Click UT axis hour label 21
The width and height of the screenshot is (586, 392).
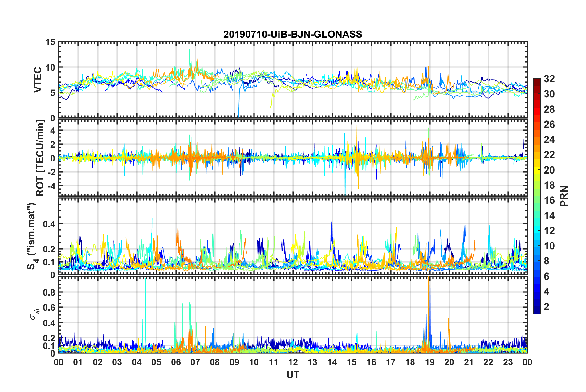tap(469, 362)
